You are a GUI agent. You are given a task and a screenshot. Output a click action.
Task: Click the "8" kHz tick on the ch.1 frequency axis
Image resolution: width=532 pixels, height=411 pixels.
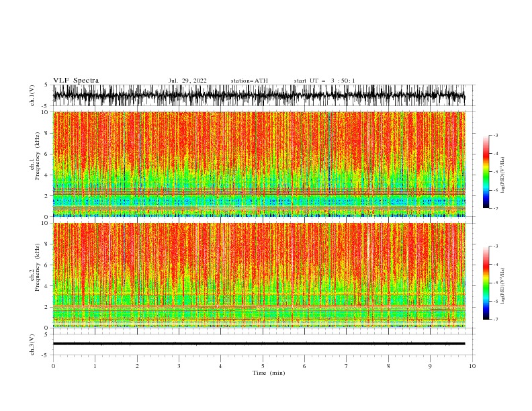tap(47, 133)
